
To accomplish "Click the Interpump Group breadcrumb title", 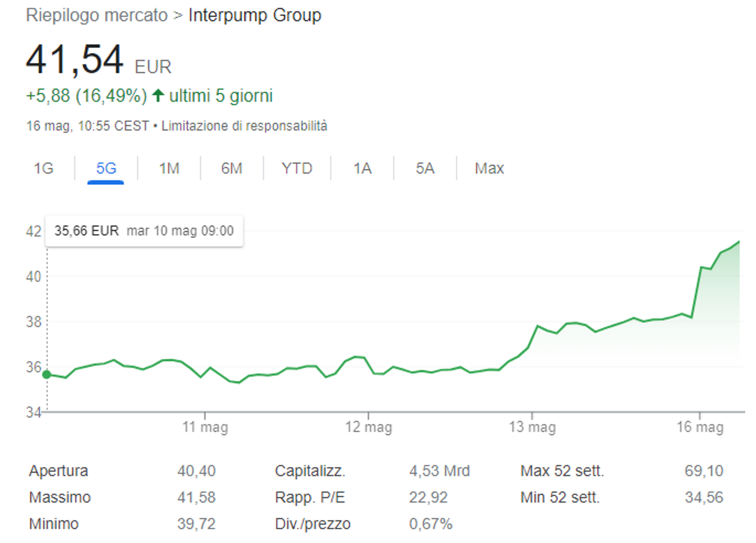I will [255, 15].
